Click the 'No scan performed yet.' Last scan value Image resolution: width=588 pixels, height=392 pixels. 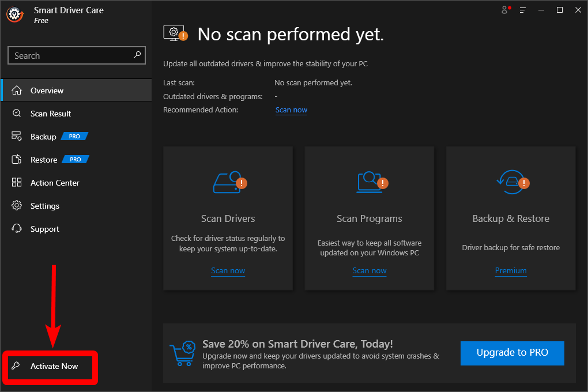coord(313,82)
